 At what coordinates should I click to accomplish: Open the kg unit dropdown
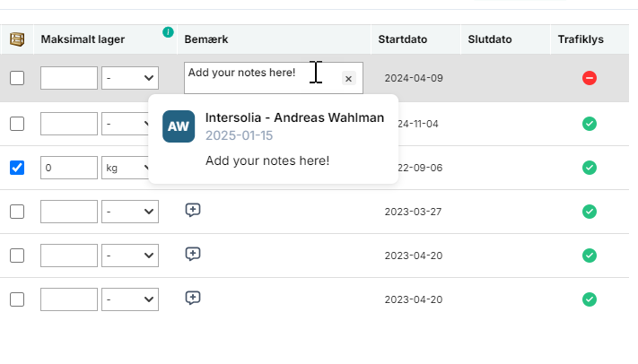pyautogui.click(x=126, y=168)
